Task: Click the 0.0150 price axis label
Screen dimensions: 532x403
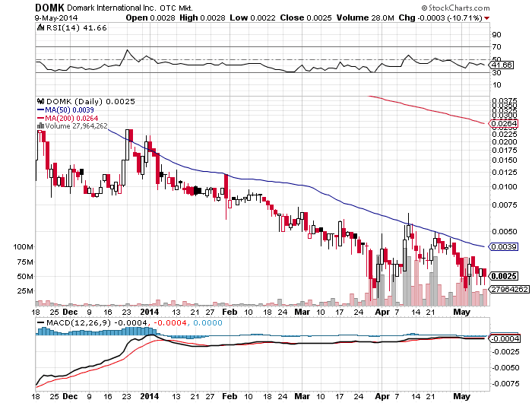Action: point(505,160)
